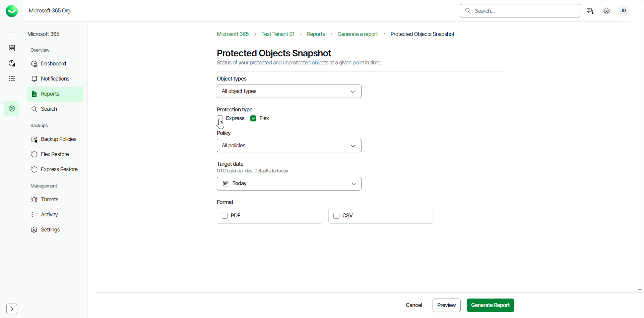
Task: Click the scrollbar down arrow at right edge
Action: pos(640,289)
